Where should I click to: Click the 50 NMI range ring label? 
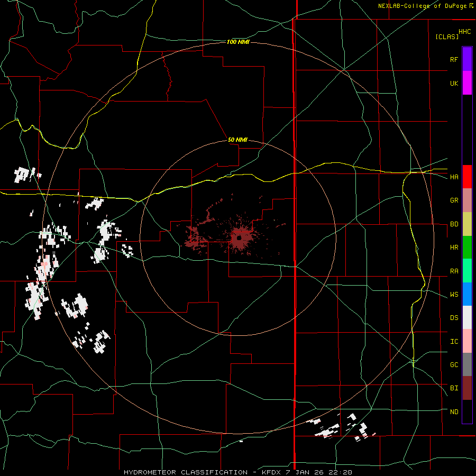coord(237,140)
